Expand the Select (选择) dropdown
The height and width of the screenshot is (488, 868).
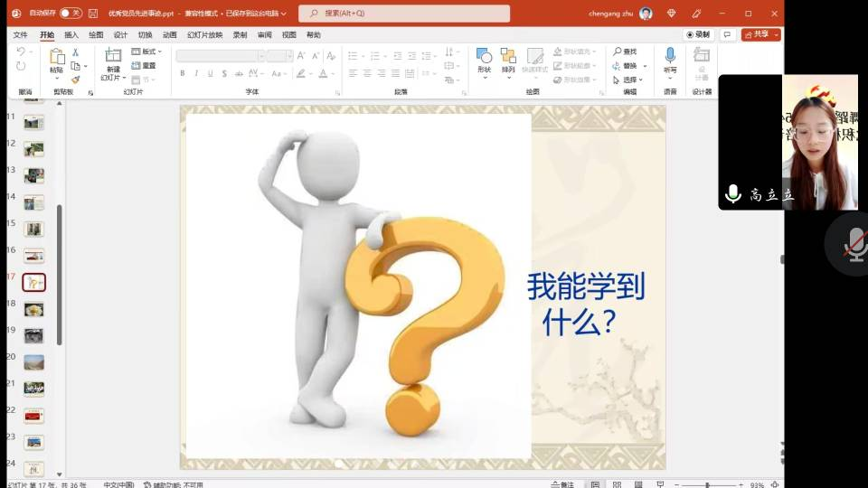(x=631, y=80)
